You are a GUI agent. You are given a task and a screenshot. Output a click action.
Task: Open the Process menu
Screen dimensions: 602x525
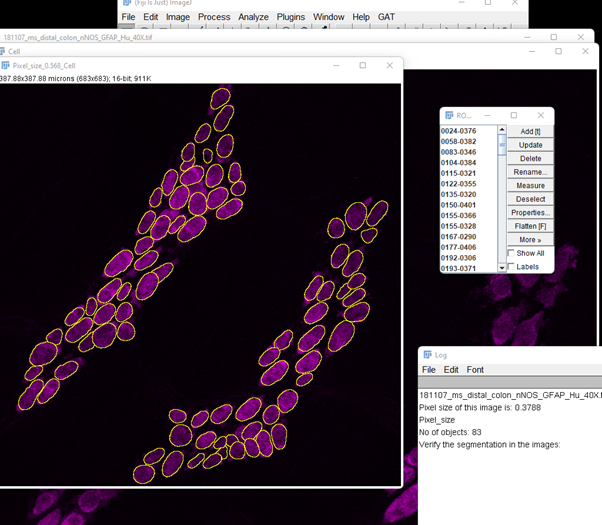pyautogui.click(x=214, y=17)
